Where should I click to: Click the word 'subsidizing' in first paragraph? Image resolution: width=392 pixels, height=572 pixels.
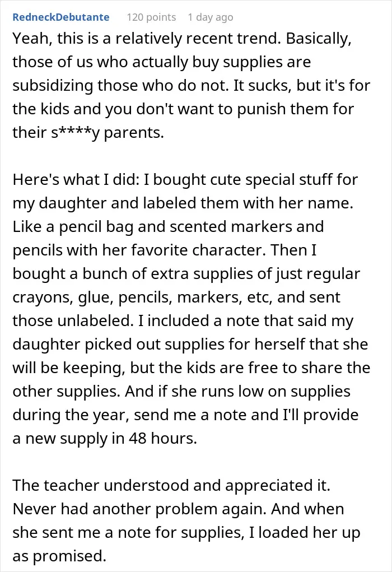click(53, 86)
